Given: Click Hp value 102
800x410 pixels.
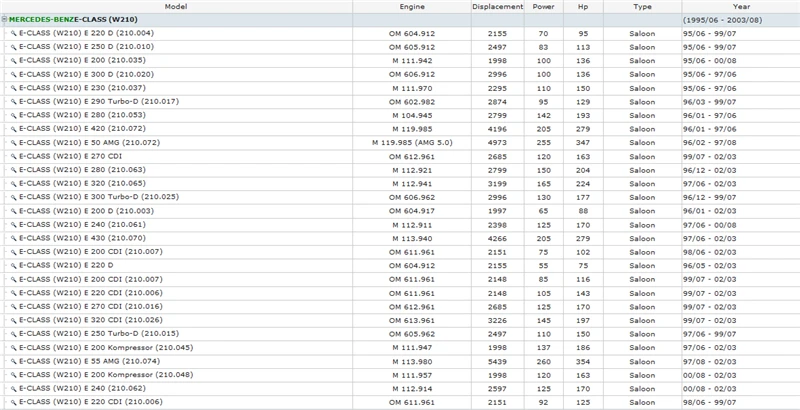Looking at the screenshot, I should coord(583,252).
